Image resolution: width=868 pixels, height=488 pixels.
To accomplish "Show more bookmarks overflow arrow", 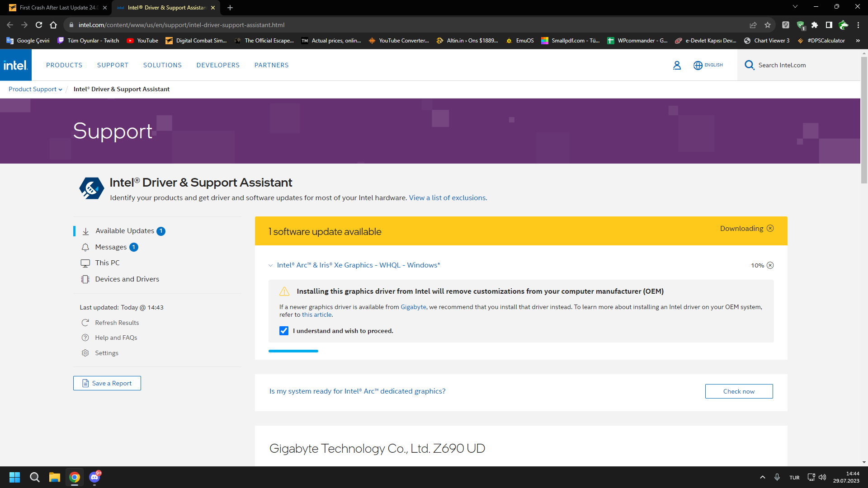I will point(858,41).
